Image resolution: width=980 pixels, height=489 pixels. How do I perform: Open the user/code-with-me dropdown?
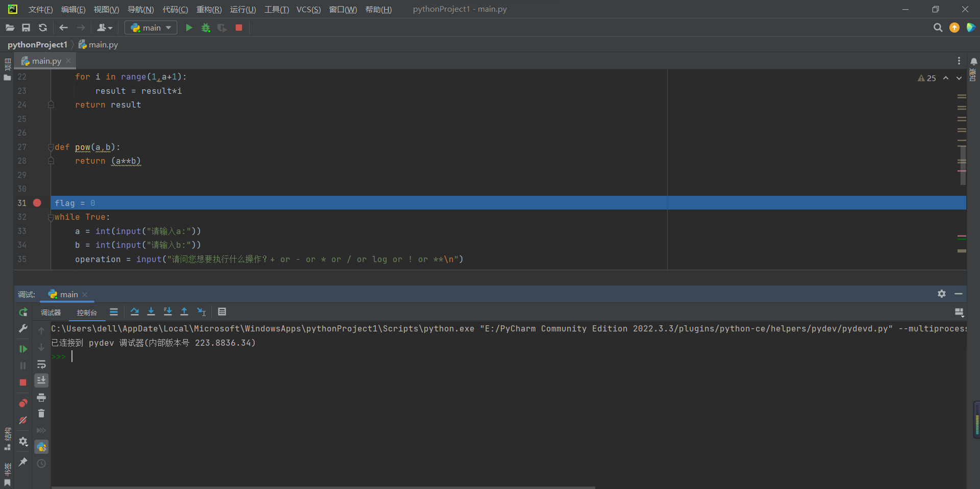(x=105, y=28)
